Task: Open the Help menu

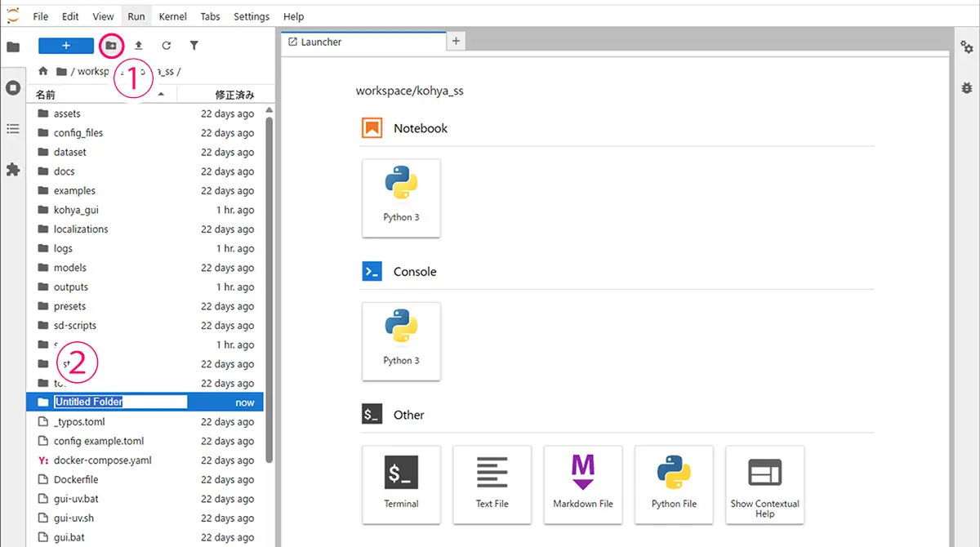Action: [x=293, y=16]
